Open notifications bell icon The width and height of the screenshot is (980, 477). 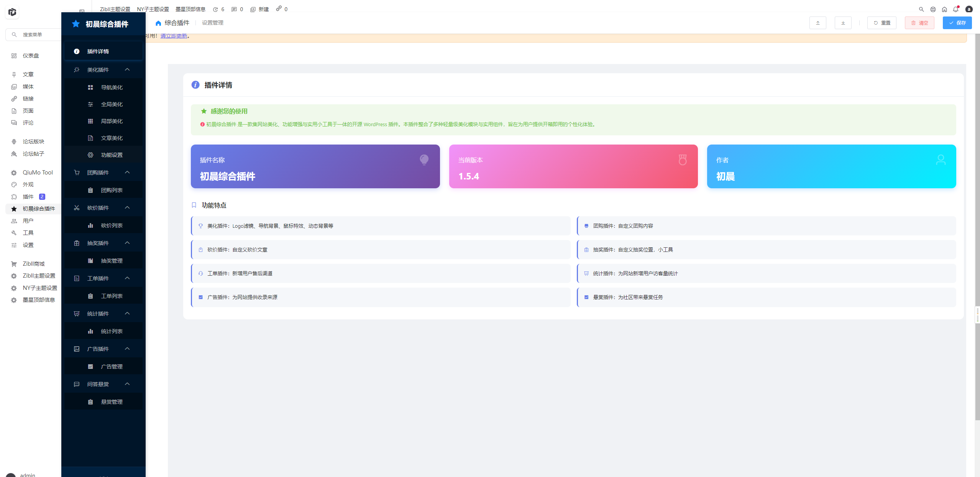coord(955,9)
